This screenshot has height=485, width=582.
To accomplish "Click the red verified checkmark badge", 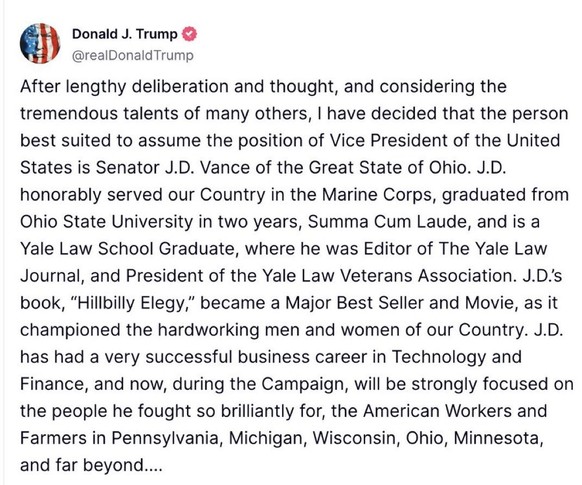I will [189, 34].
